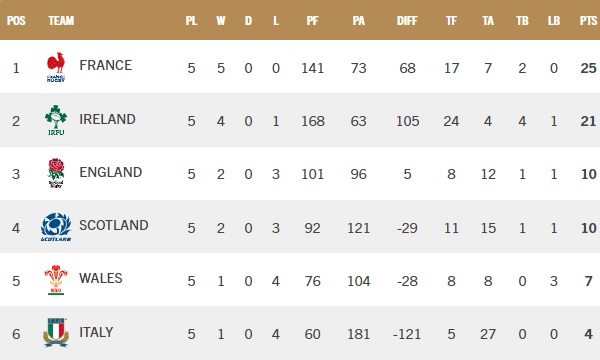The width and height of the screenshot is (600, 360).
Task: Open the WALES team name
Action: click(101, 278)
